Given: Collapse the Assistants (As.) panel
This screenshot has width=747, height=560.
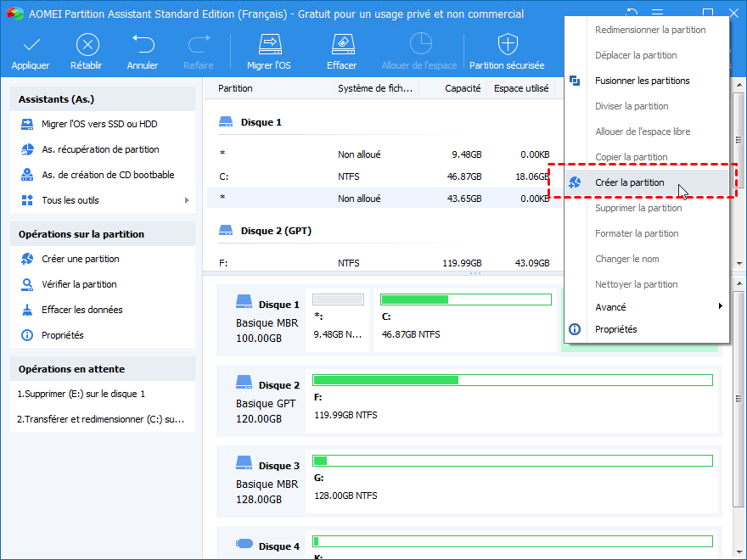Looking at the screenshot, I should pos(102,100).
